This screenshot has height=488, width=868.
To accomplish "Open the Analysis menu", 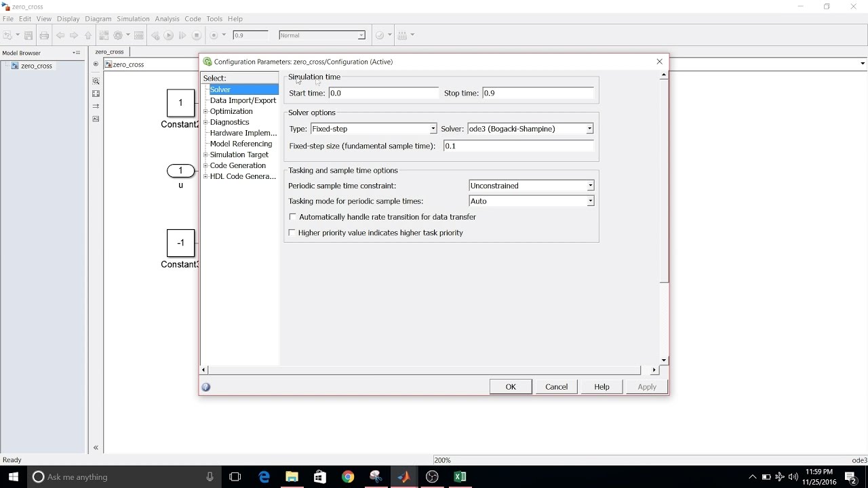I will 167,19.
